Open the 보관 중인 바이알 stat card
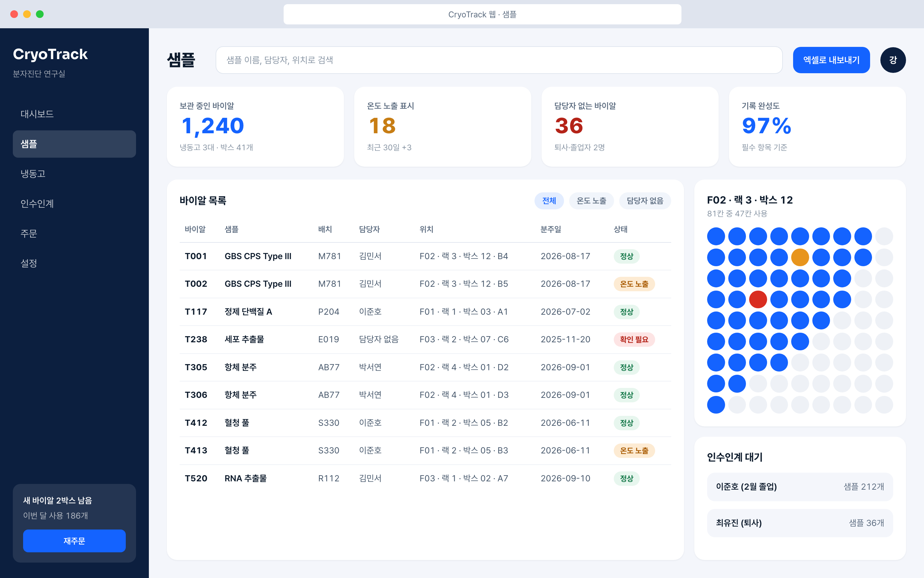924x578 pixels. [255, 127]
